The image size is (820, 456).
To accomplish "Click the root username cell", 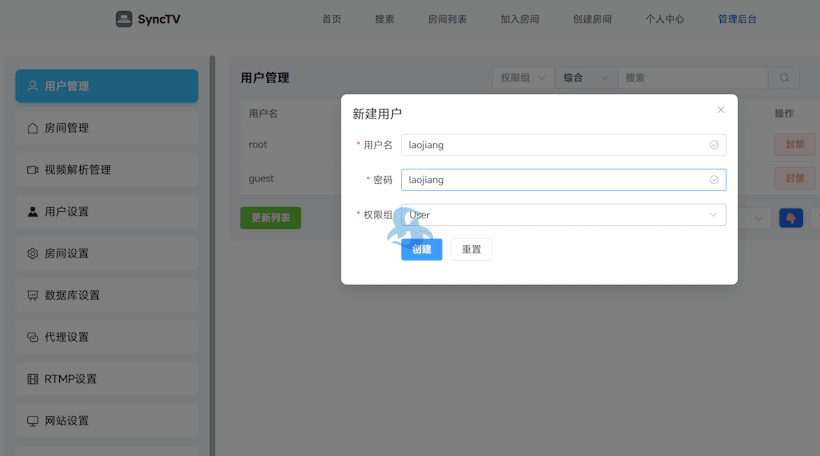I will [258, 145].
